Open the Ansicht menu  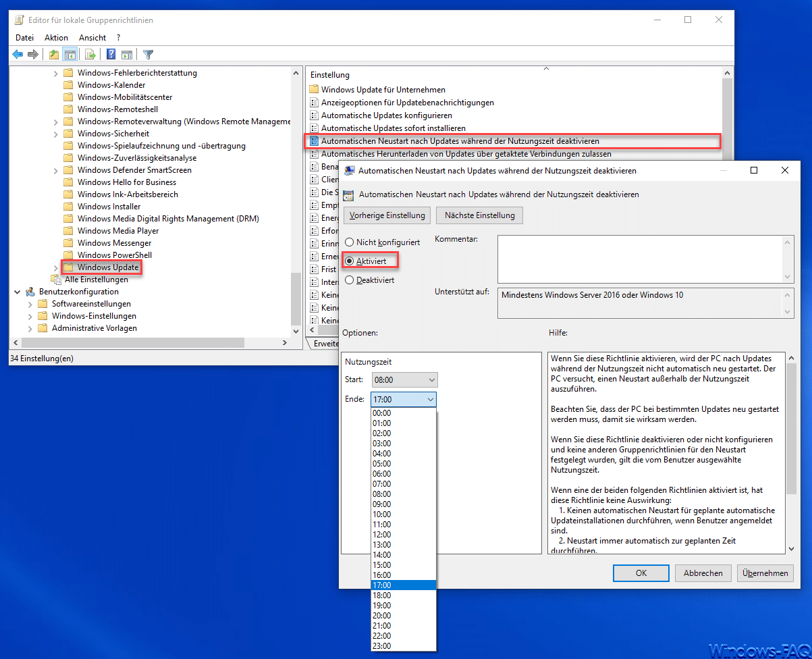point(92,38)
